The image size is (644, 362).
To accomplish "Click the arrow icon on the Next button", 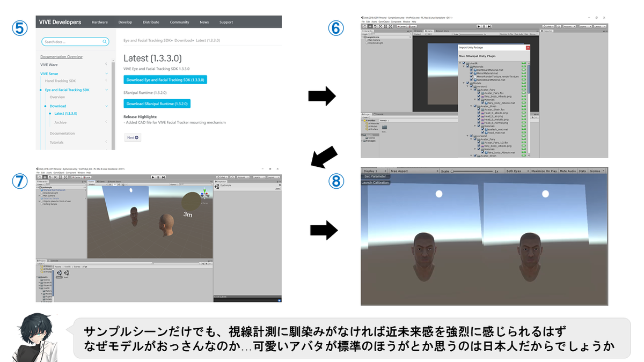I will click(137, 137).
